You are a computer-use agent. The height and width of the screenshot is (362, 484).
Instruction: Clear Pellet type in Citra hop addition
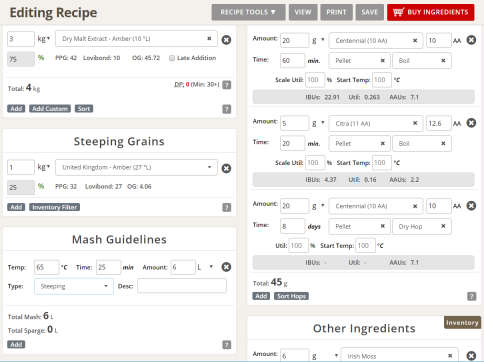click(383, 144)
